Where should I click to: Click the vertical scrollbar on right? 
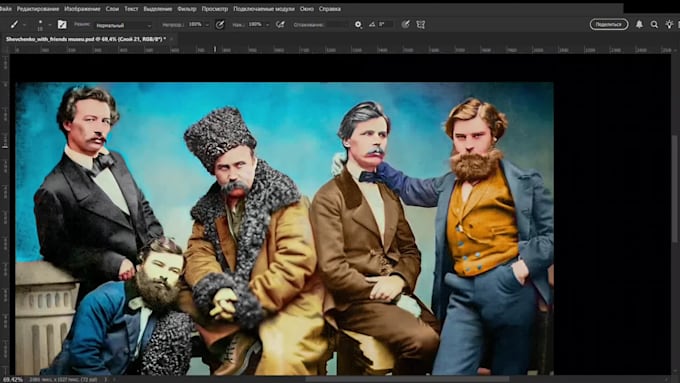(x=675, y=189)
